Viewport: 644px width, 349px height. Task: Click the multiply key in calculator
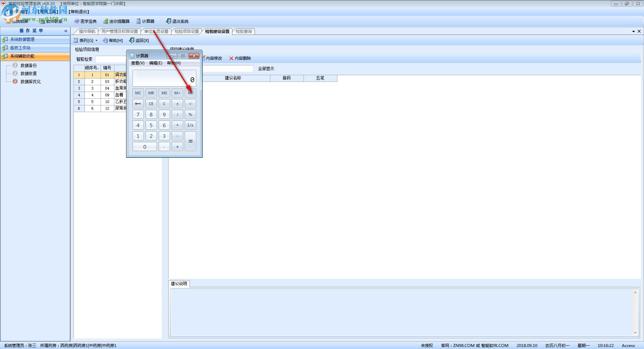click(x=177, y=125)
